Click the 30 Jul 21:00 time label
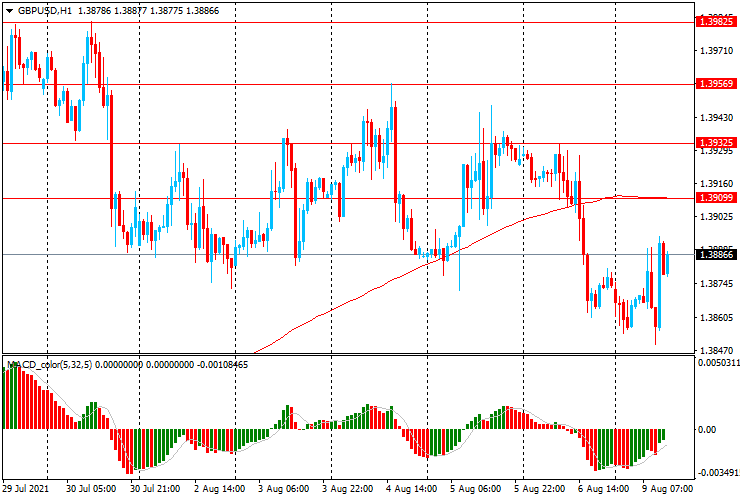The width and height of the screenshot is (740, 500). (155, 488)
